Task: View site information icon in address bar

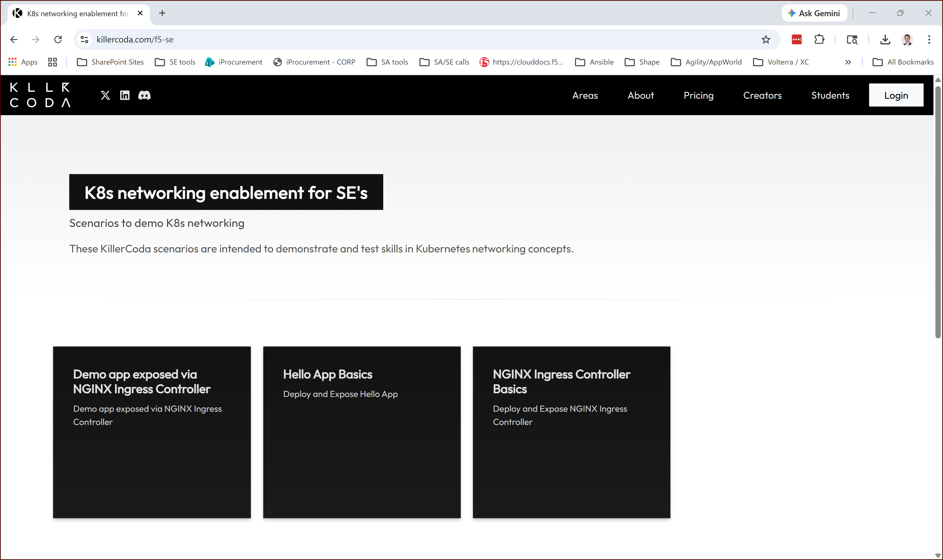Action: pyautogui.click(x=84, y=40)
